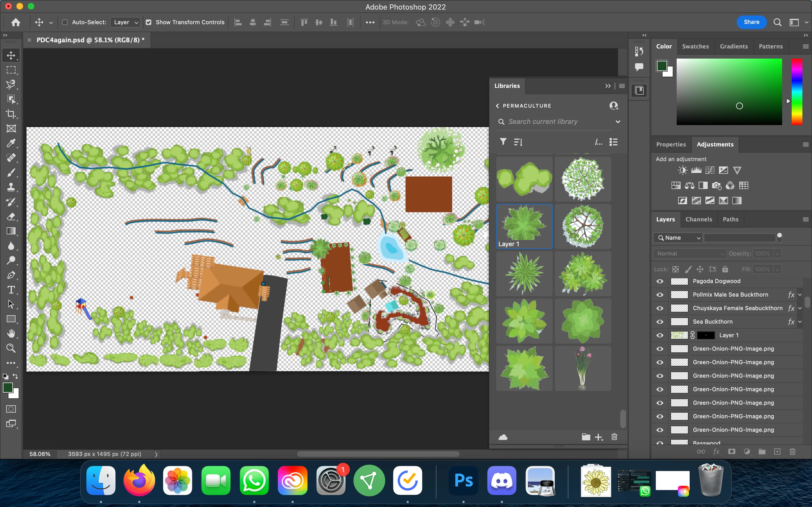812x507 pixels.
Task: Click the rainbow hue slider strip
Action: [797, 91]
